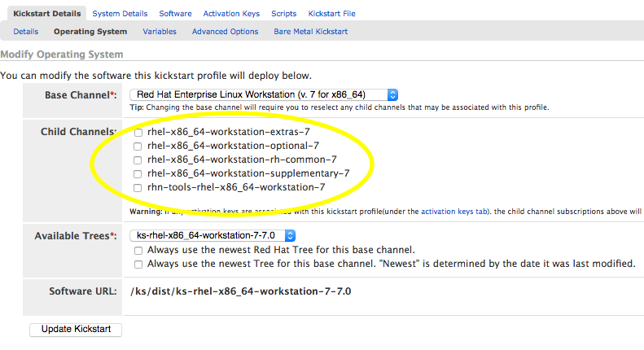644x350 pixels.
Task: Check rhel-x86_64-workstation-optional-7 channel
Action: (138, 147)
